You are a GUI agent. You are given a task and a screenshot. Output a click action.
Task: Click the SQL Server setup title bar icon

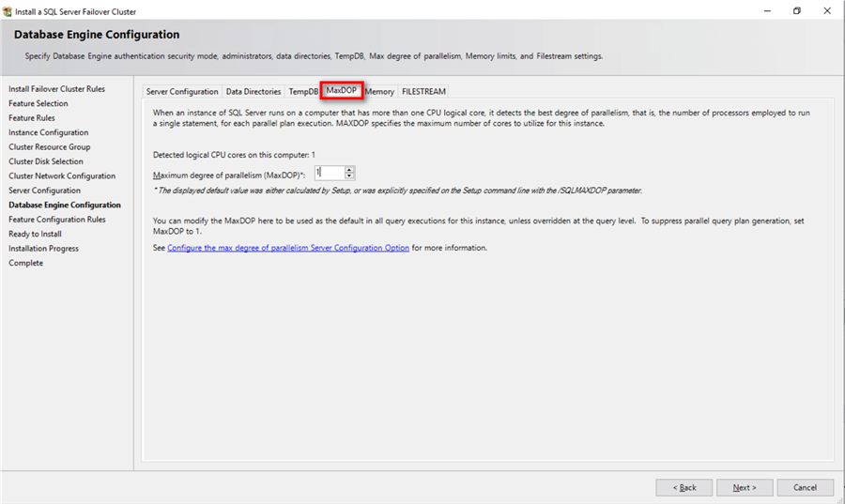[7, 11]
